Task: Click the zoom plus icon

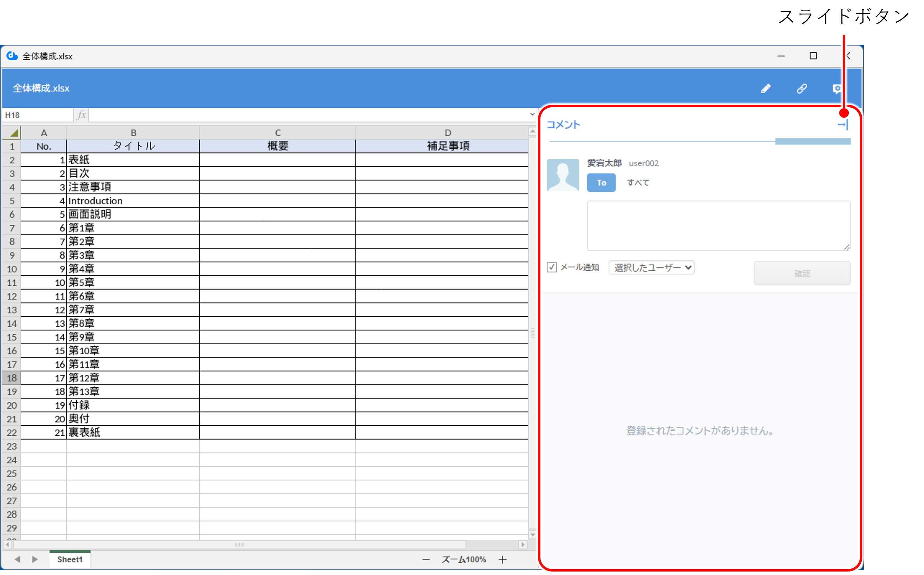Action: (502, 559)
